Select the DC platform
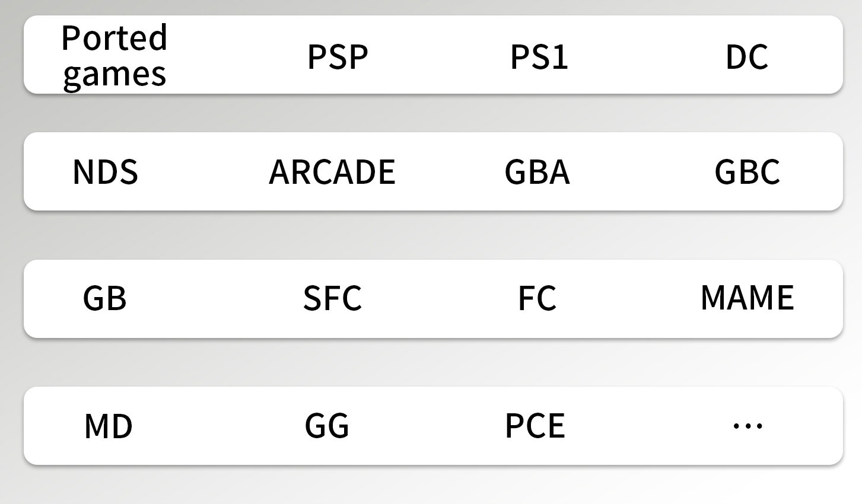 pos(747,57)
